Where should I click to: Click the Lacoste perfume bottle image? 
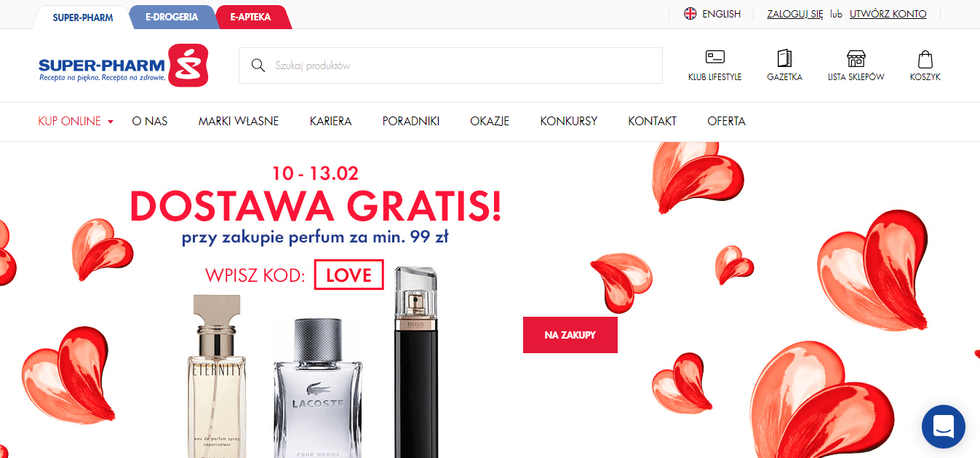318,388
